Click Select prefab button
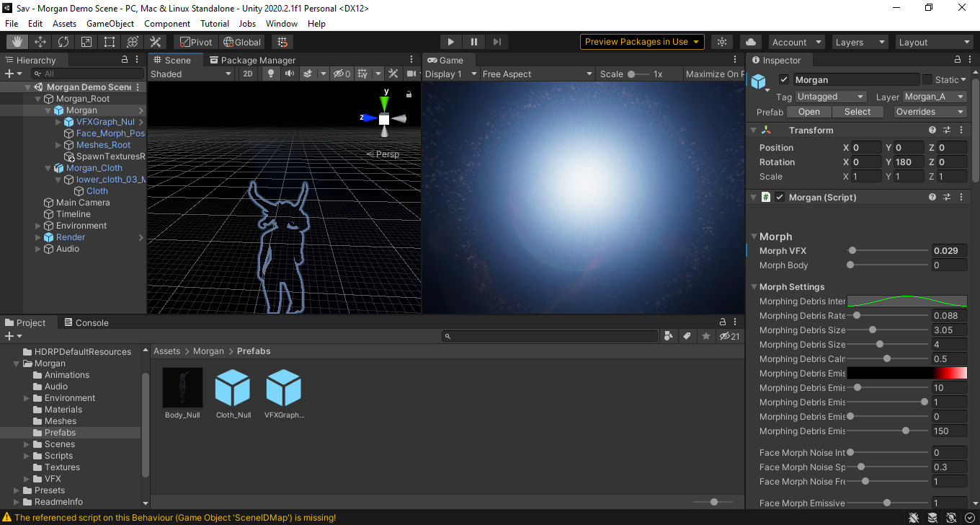 pyautogui.click(x=857, y=112)
